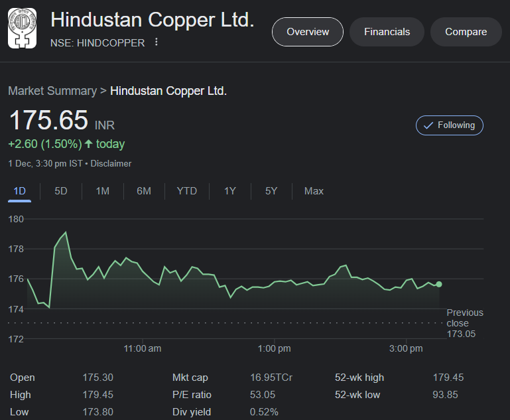Click the Hindustan Copper Ltd. title heading

[153, 20]
